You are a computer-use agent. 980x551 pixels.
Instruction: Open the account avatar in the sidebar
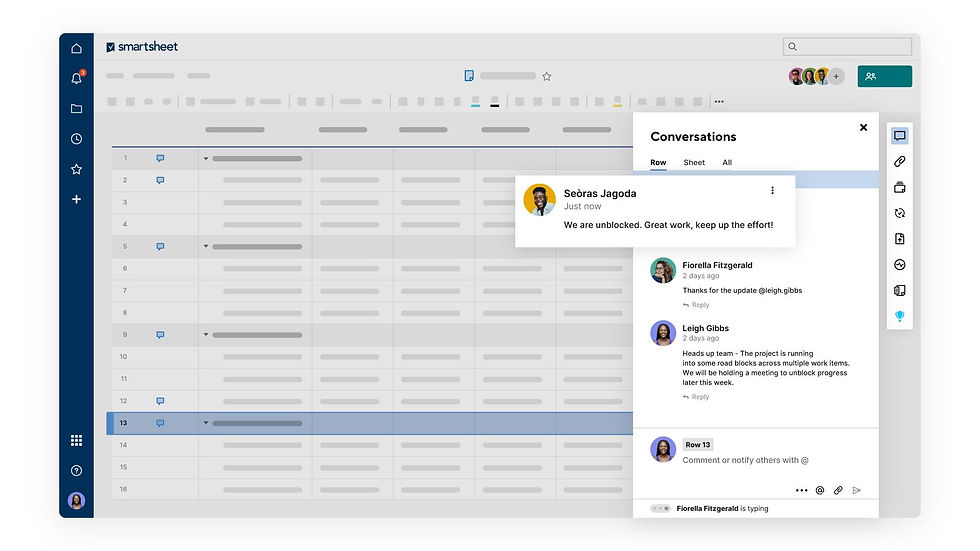coord(76,500)
